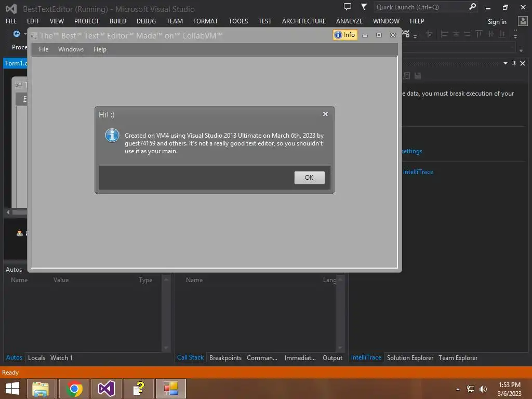This screenshot has width=532, height=399.
Task: Switch to the Command window tab
Action: [x=262, y=357]
